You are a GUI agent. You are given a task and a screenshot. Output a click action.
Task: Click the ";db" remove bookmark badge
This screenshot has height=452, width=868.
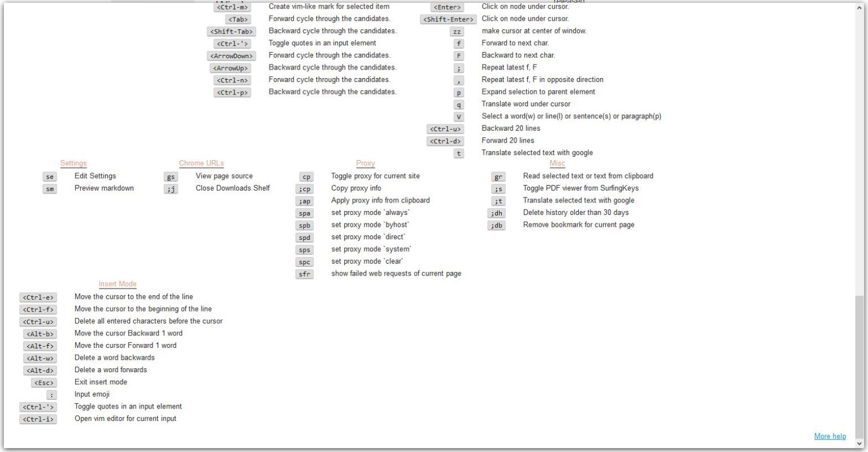496,225
